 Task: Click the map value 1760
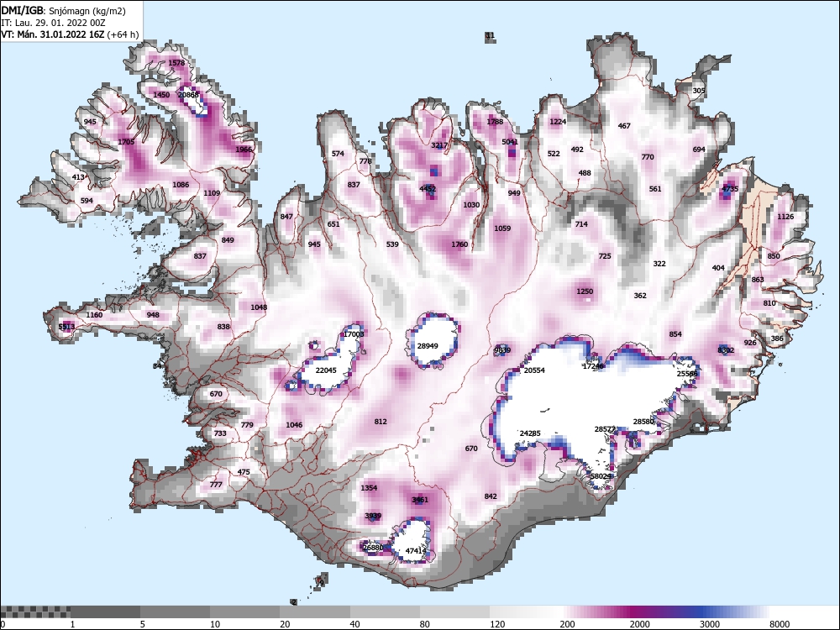pyautogui.click(x=459, y=244)
